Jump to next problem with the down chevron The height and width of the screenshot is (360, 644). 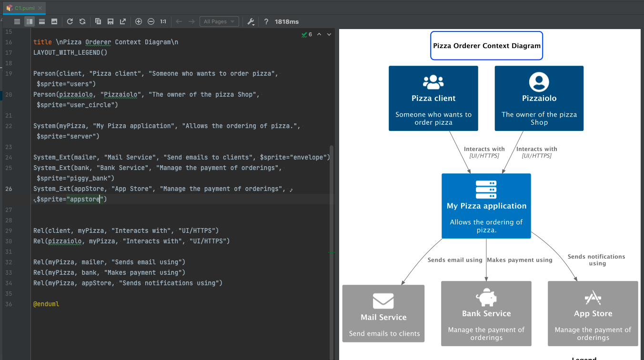[x=328, y=34]
